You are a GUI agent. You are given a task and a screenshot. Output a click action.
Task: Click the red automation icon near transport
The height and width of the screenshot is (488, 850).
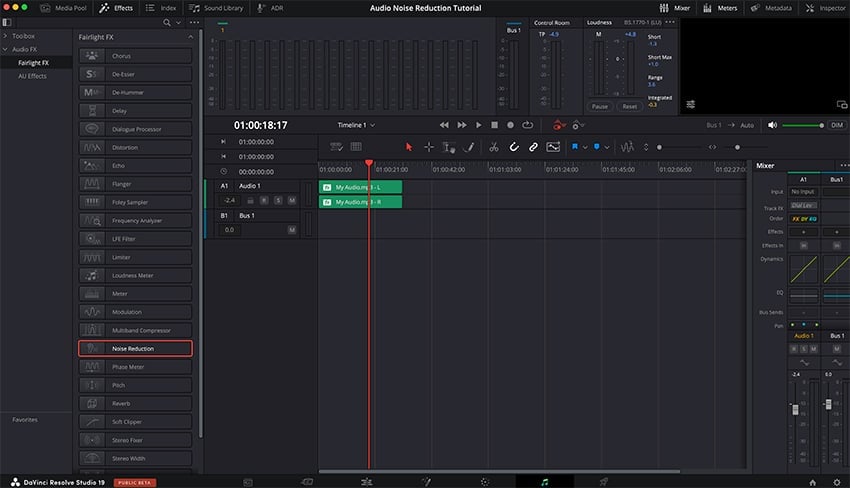pyautogui.click(x=558, y=125)
